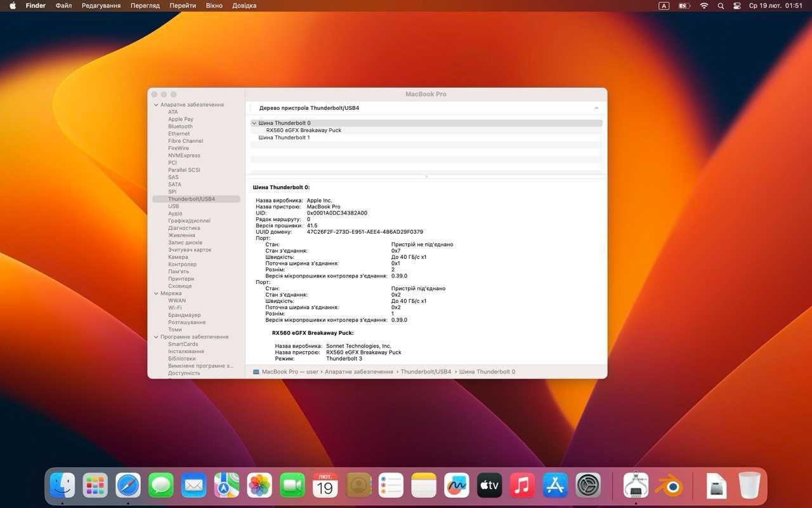The width and height of the screenshot is (812, 508).
Task: Open the Apple menu
Action: 12,6
